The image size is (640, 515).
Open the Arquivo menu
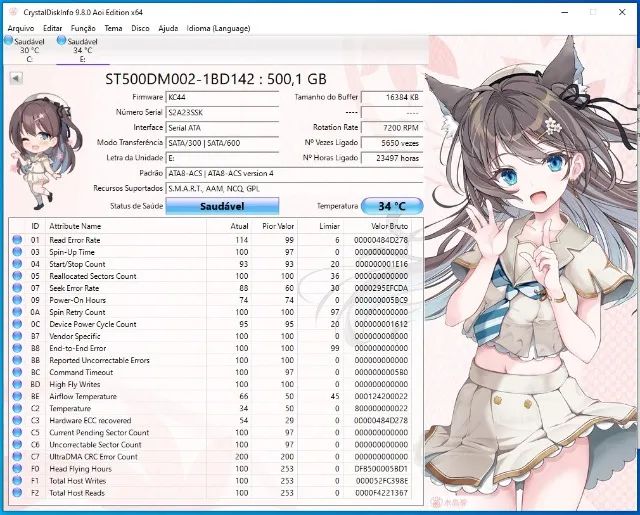pos(21,29)
